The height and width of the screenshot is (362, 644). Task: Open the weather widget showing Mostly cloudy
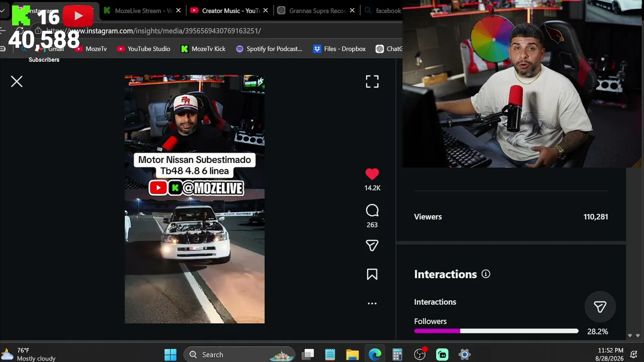[x=29, y=354]
